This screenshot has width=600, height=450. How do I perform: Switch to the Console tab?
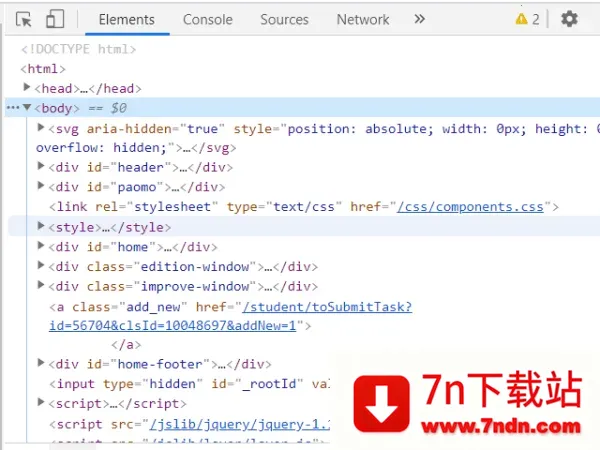[207, 19]
